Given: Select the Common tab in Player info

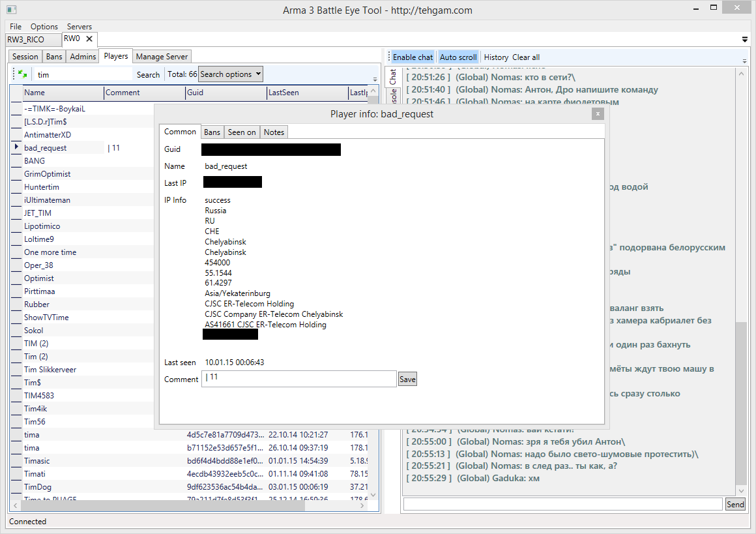Looking at the screenshot, I should [180, 132].
